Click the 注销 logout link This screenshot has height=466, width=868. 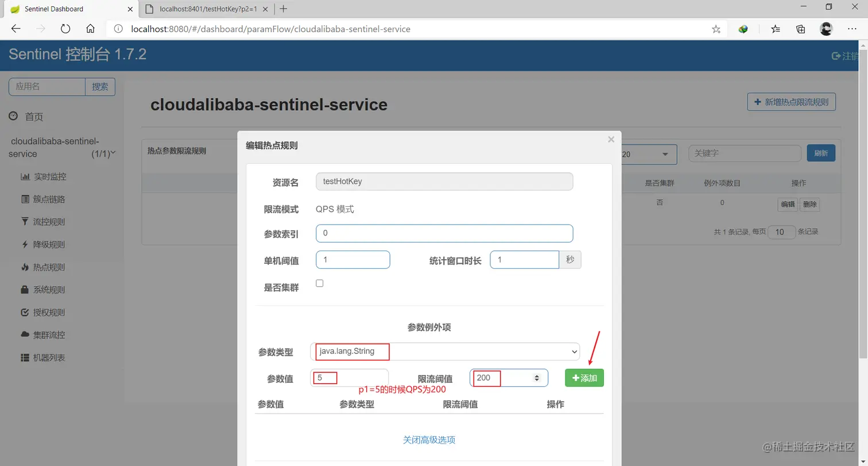point(846,56)
